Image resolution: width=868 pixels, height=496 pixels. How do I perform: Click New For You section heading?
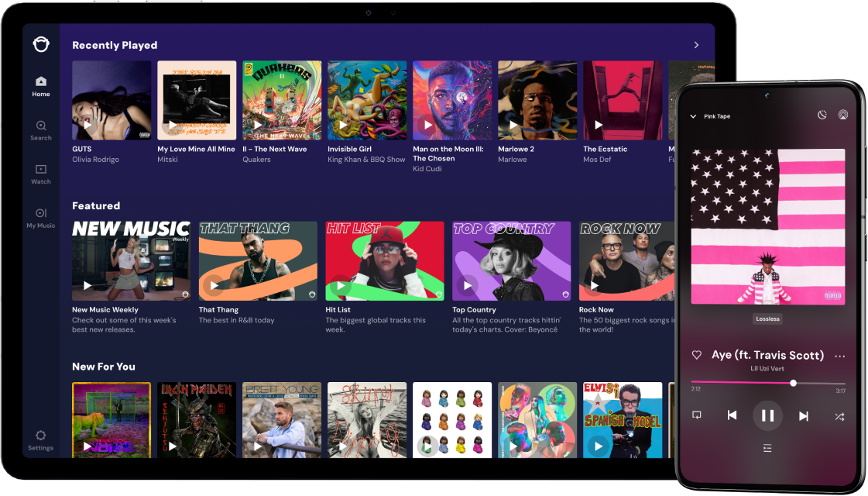pyautogui.click(x=104, y=367)
